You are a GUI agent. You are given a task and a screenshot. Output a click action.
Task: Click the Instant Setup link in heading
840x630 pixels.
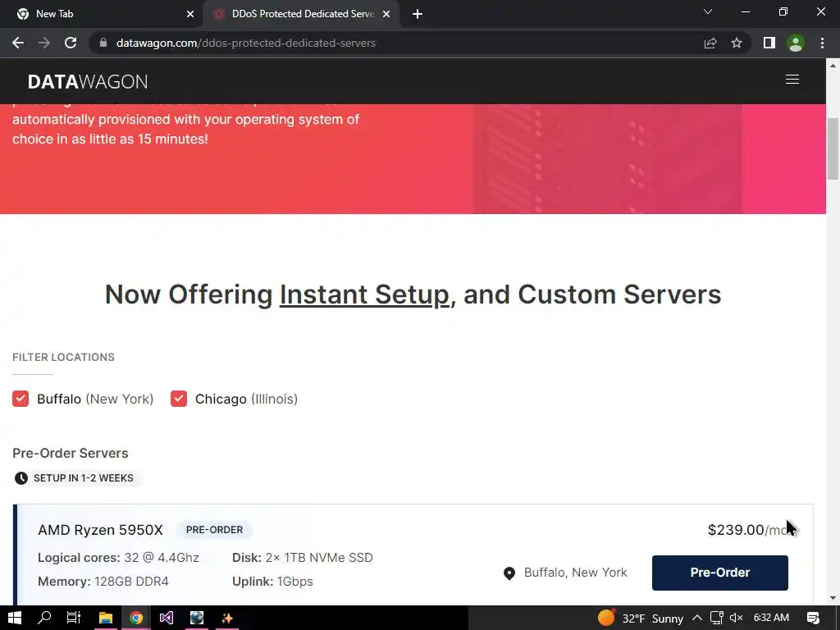[x=364, y=294]
